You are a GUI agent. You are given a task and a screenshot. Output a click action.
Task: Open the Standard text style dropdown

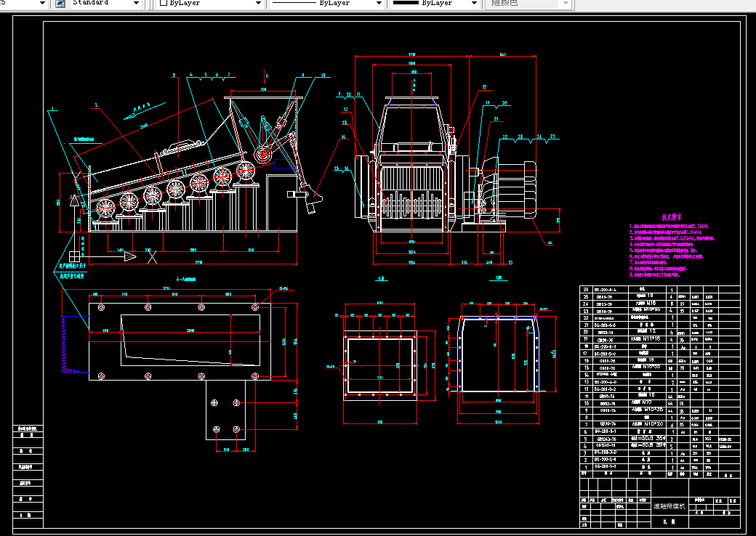pos(106,3)
